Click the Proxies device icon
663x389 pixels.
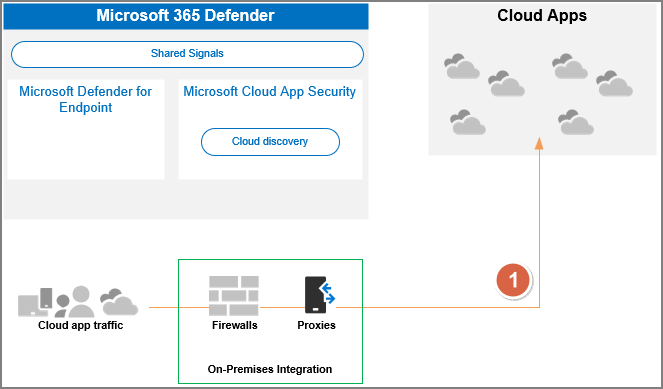coord(320,295)
